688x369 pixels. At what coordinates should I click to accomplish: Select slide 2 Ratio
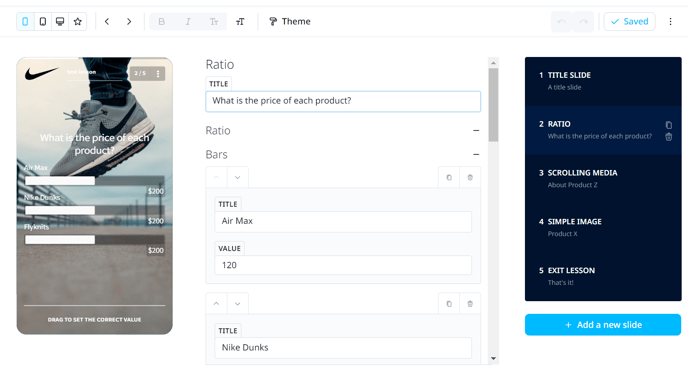pos(603,130)
